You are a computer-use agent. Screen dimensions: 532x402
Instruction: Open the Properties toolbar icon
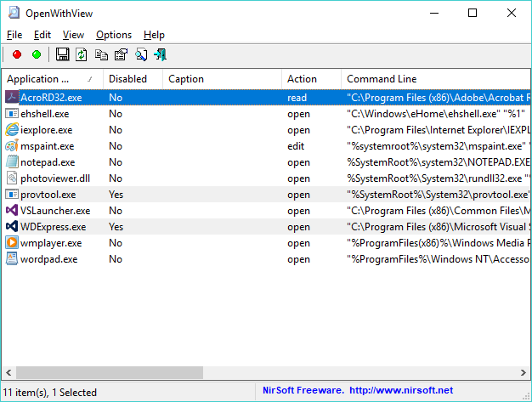click(x=121, y=54)
